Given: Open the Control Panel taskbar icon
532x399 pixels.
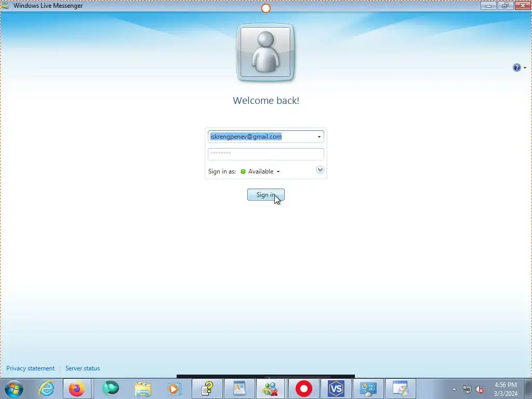Looking at the screenshot, I should coord(368,389).
